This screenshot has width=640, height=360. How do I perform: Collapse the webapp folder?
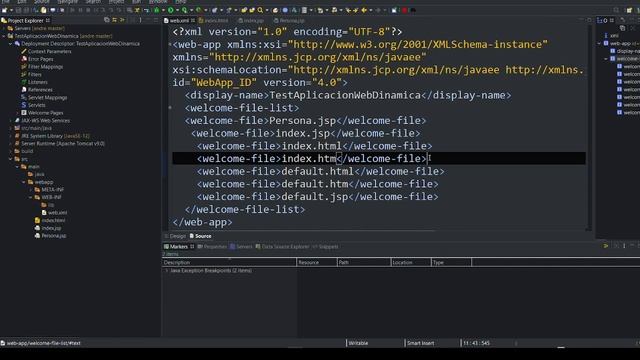(x=24, y=182)
